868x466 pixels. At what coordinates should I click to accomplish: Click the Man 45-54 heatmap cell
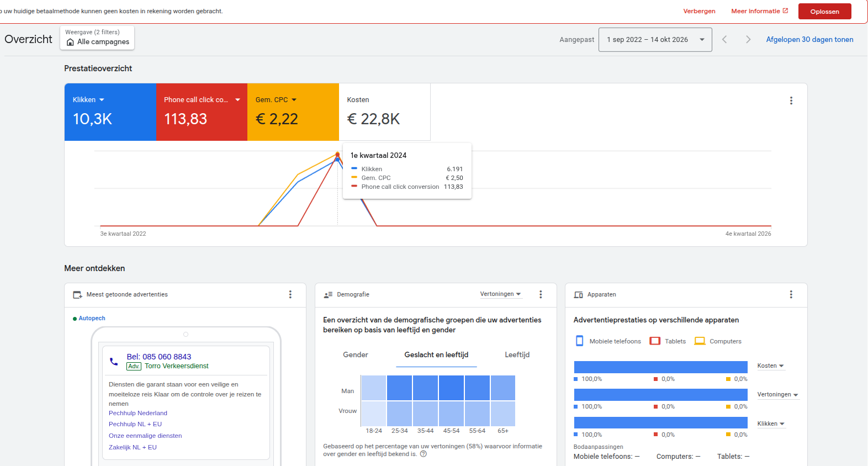451,388
